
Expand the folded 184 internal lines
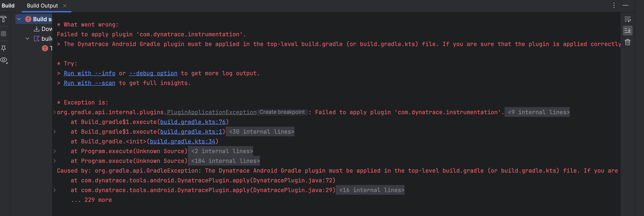click(x=225, y=161)
